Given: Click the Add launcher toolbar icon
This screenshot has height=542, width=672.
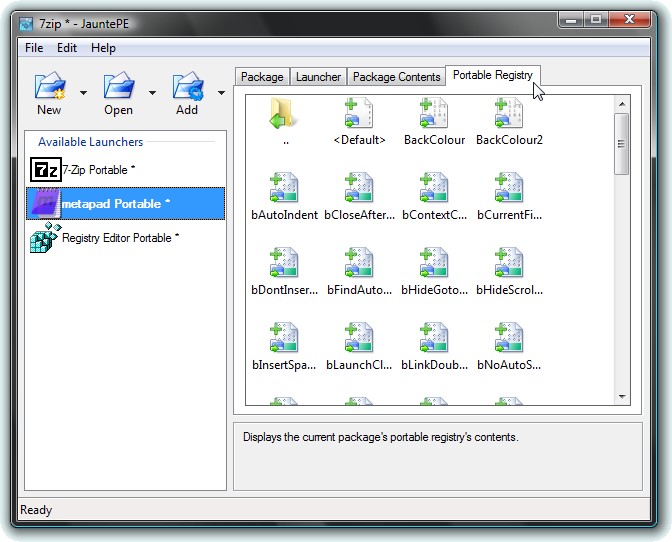Looking at the screenshot, I should click(187, 87).
